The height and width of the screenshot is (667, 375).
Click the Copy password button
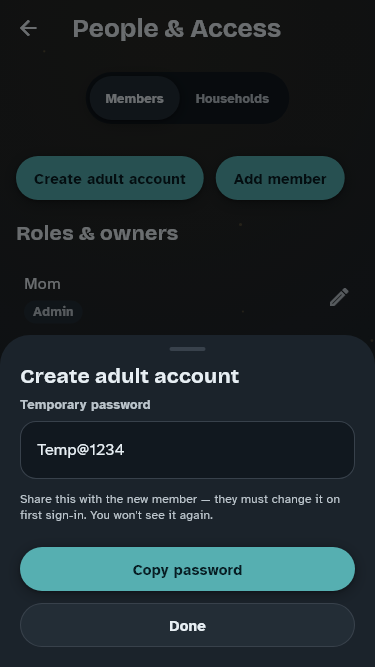pyautogui.click(x=188, y=569)
